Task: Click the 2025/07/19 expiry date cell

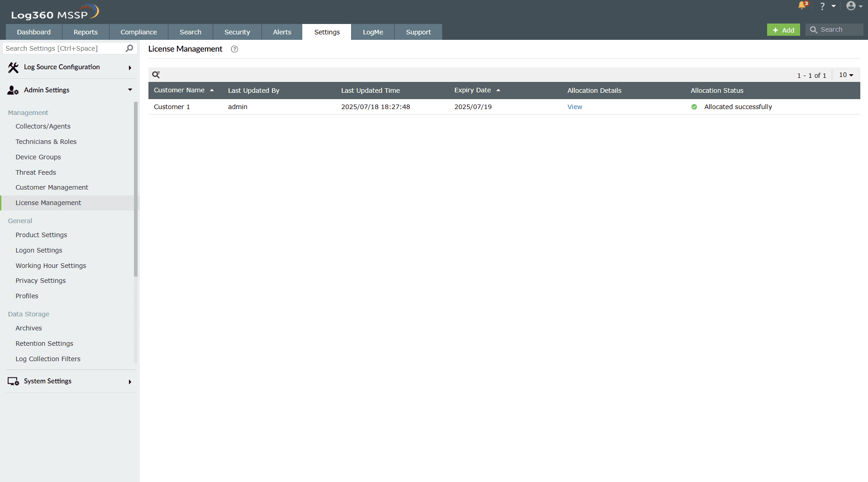Action: 473,107
